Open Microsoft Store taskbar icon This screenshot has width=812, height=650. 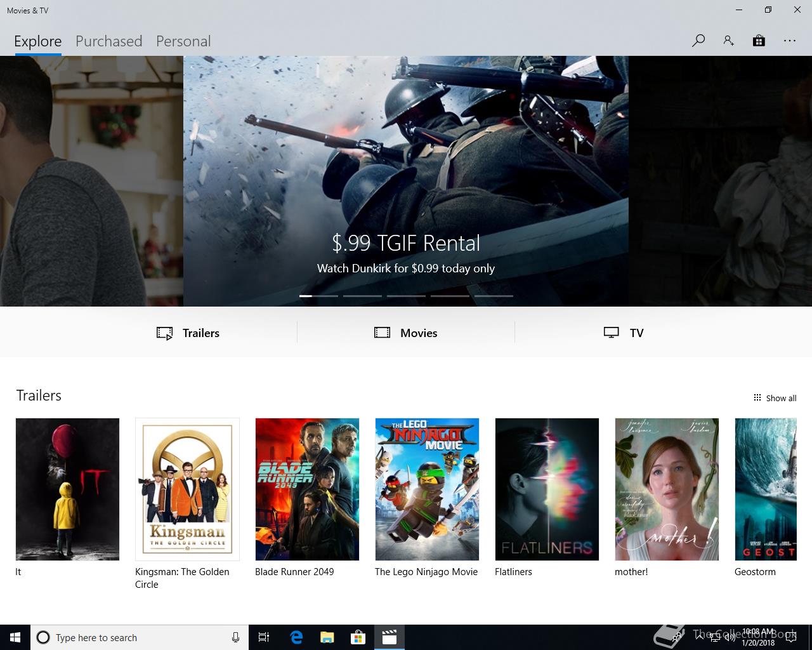pyautogui.click(x=358, y=637)
